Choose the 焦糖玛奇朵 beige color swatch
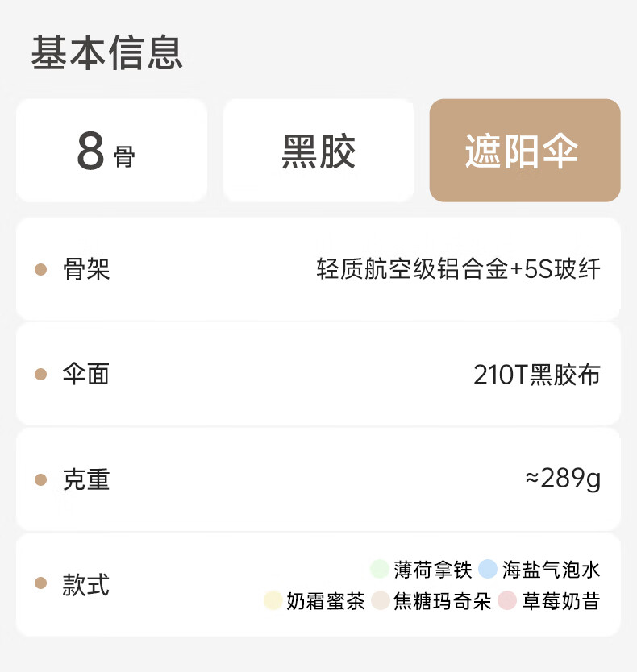Image resolution: width=637 pixels, height=672 pixels. [x=380, y=601]
